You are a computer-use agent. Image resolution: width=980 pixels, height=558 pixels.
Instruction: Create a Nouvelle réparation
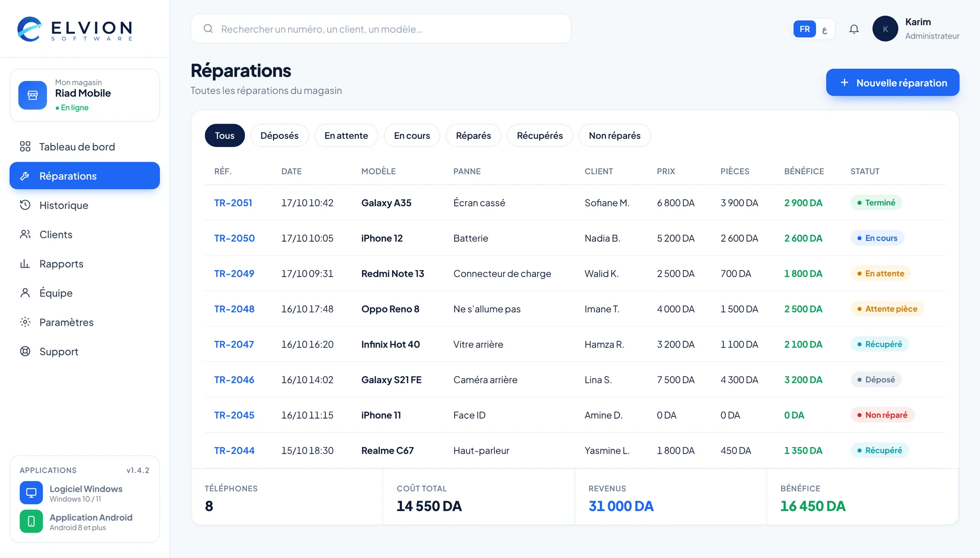click(x=892, y=82)
